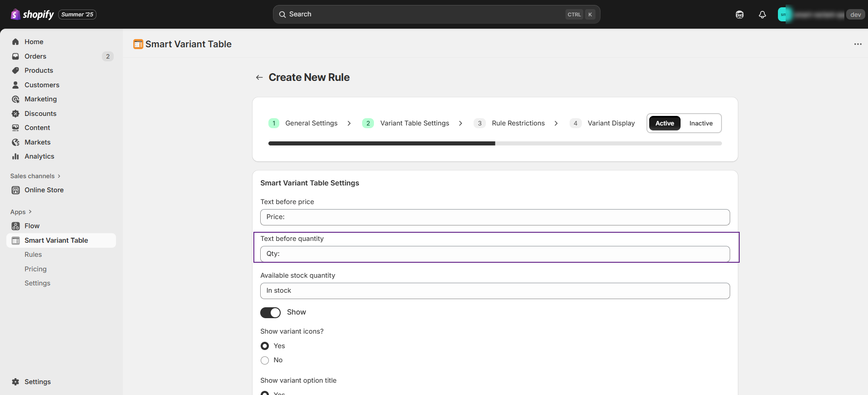The width and height of the screenshot is (868, 395).
Task: Click the Content icon in sidebar
Action: [x=15, y=128]
